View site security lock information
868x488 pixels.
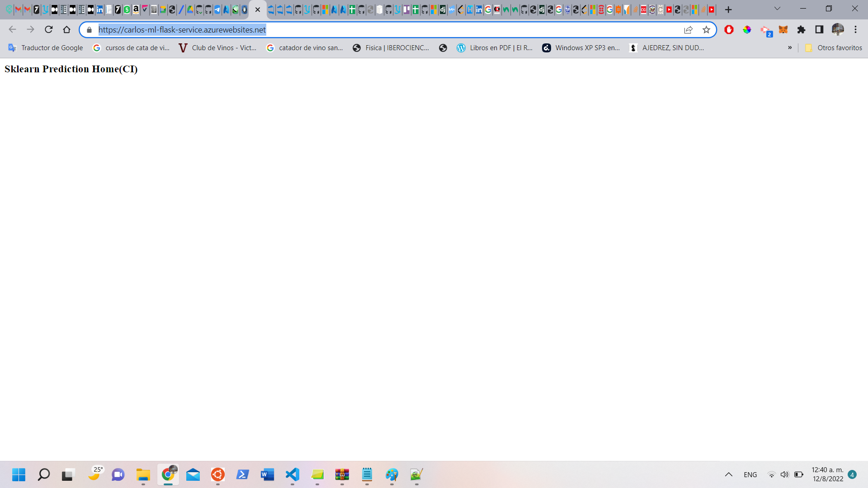coord(89,30)
